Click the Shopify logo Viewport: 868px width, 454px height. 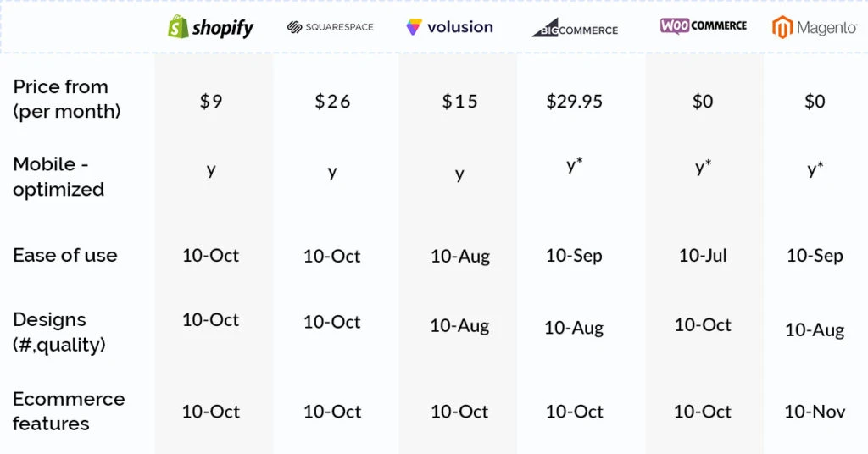(x=210, y=27)
